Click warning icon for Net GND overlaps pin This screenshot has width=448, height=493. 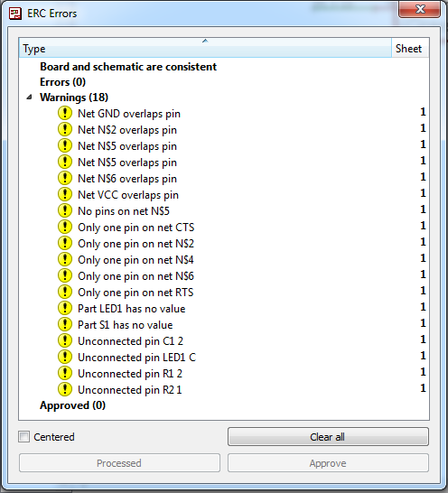[65, 113]
